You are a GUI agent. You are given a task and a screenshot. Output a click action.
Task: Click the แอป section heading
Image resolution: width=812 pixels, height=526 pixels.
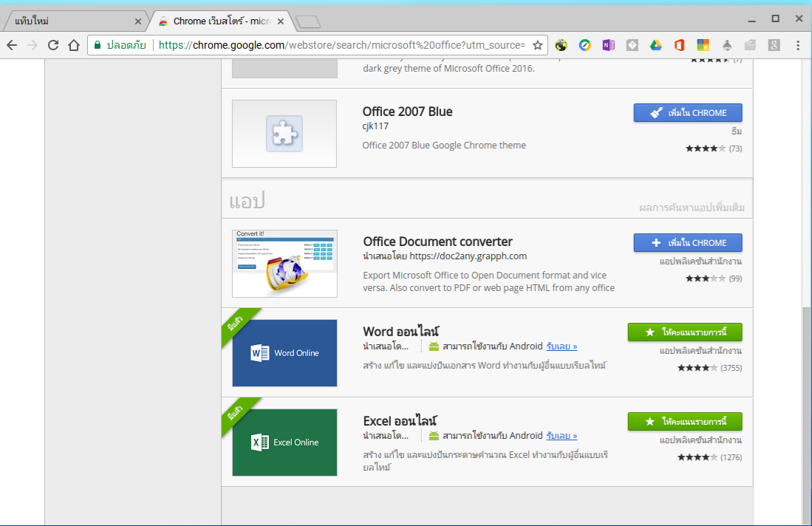247,200
